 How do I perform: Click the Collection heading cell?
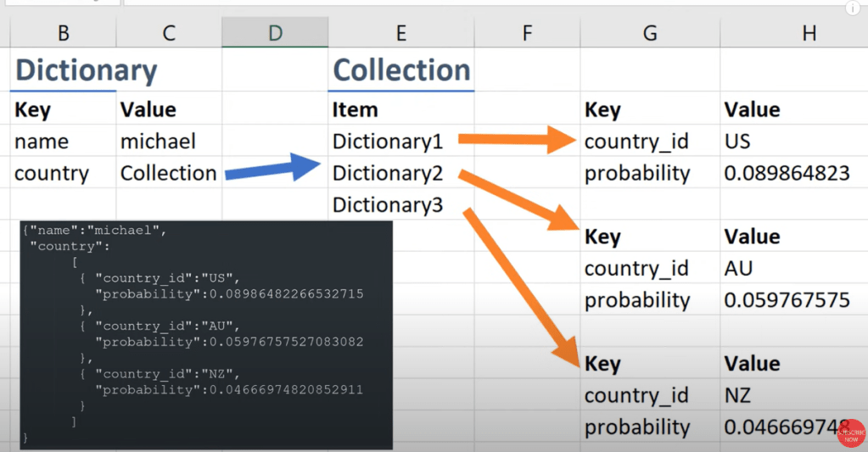(401, 70)
